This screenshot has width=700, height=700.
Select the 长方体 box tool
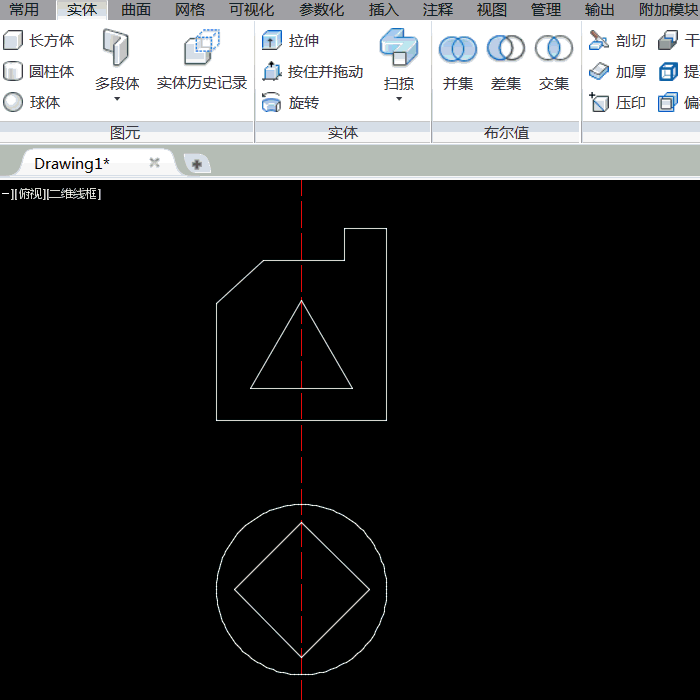[38, 41]
